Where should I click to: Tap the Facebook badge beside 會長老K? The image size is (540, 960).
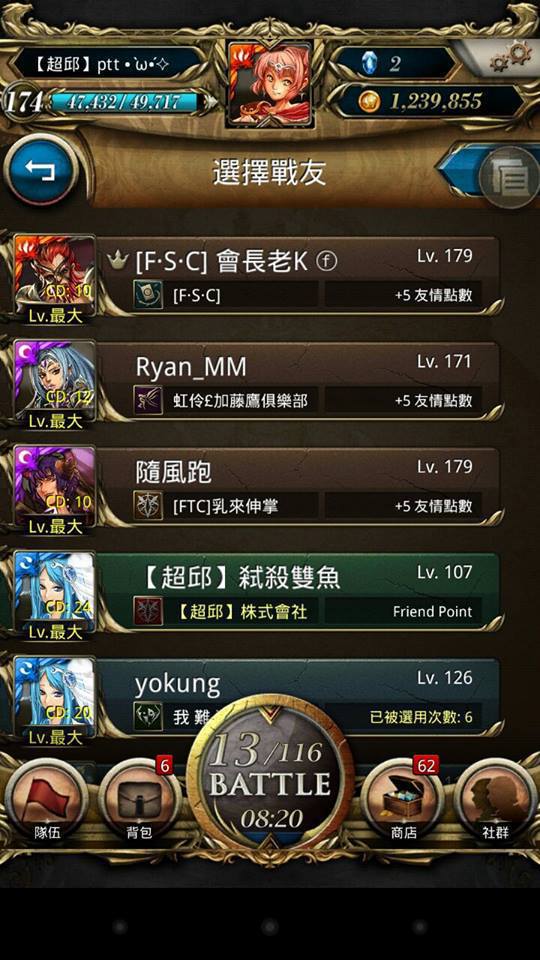coord(327,261)
